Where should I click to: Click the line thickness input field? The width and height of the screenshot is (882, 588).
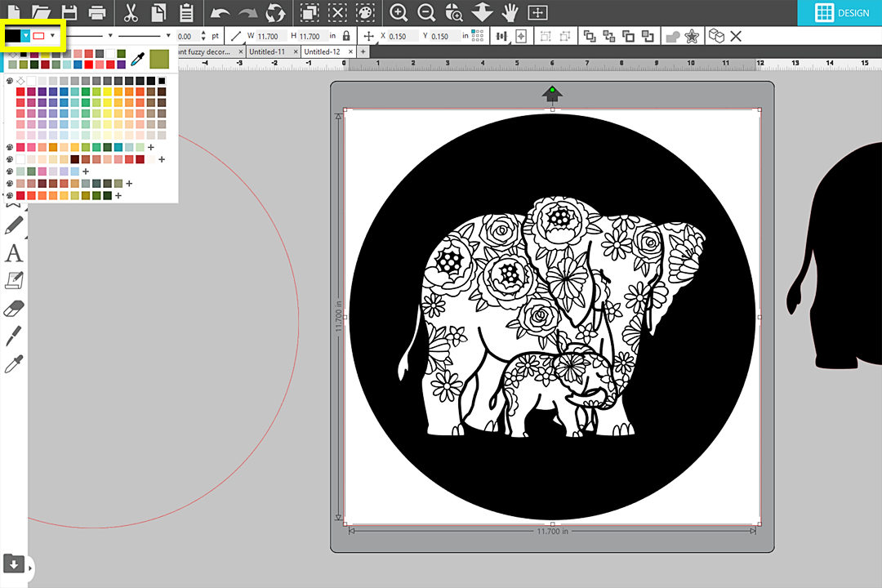pyautogui.click(x=189, y=36)
